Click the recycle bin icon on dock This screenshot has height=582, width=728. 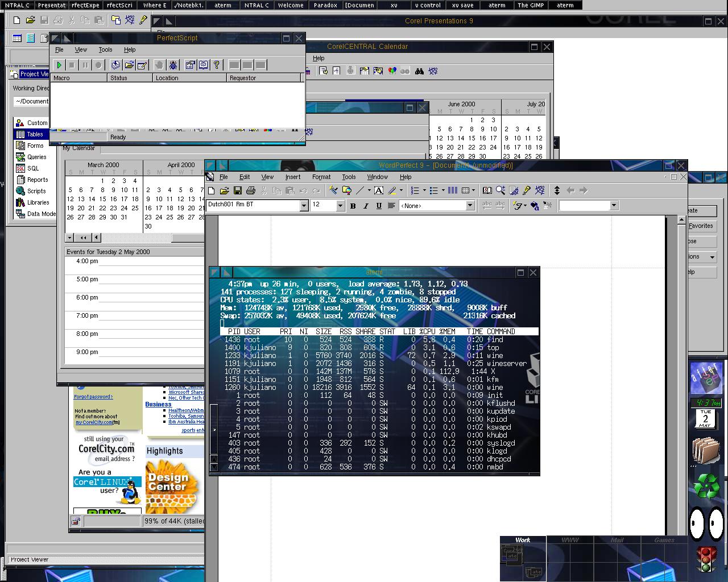706,486
